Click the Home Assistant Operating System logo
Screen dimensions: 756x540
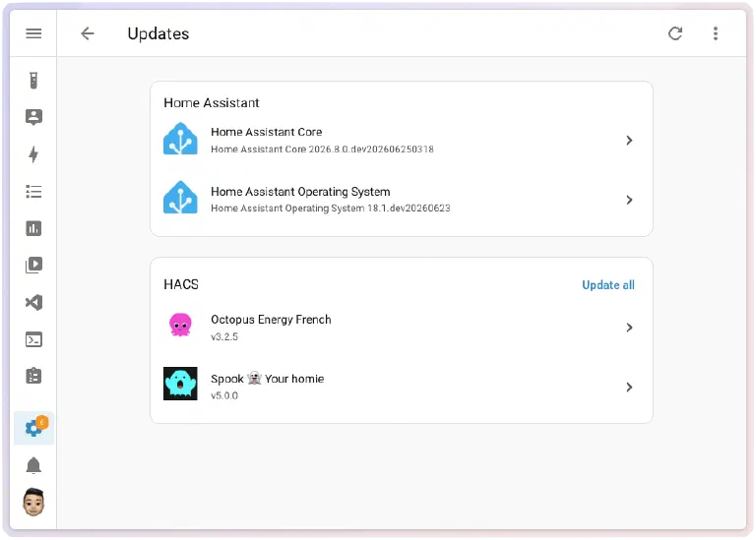[180, 198]
